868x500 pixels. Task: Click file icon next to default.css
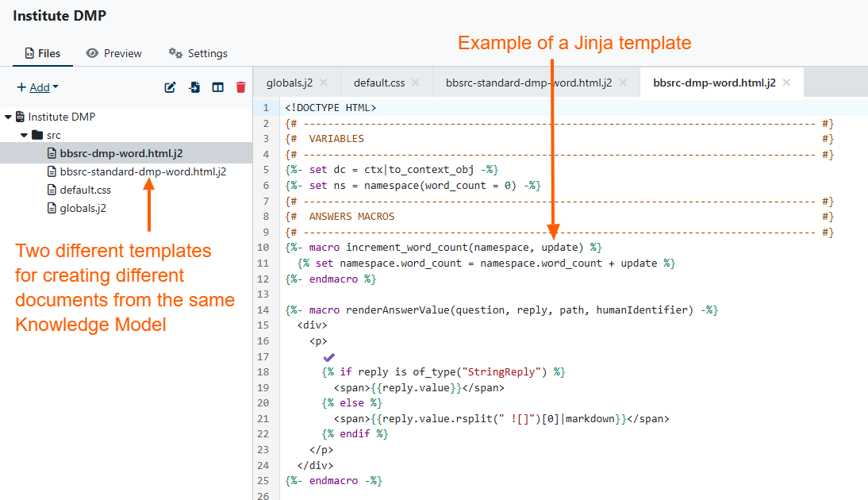pos(52,190)
